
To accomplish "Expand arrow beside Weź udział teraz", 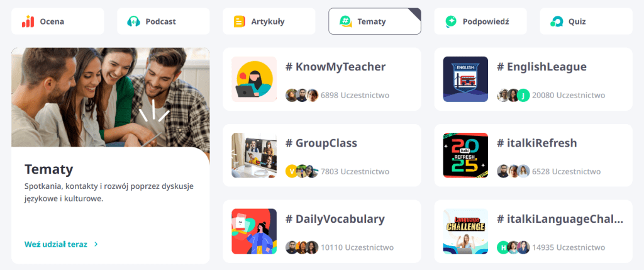I will click(x=96, y=244).
